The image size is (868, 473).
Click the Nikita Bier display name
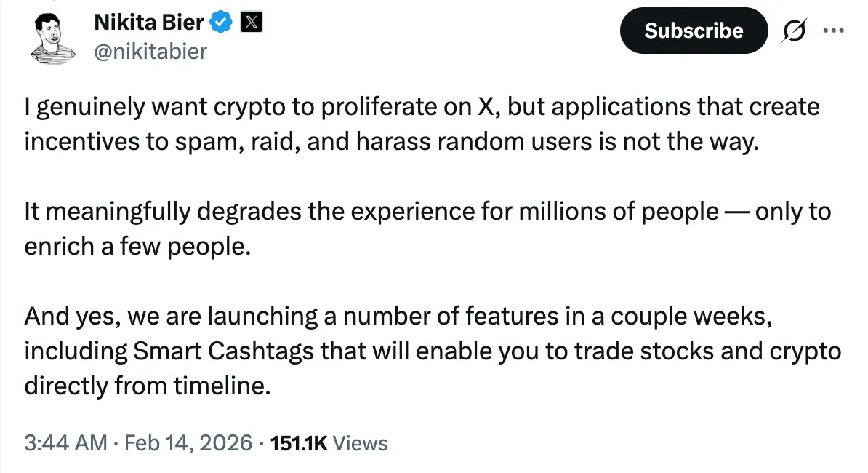pyautogui.click(x=150, y=23)
